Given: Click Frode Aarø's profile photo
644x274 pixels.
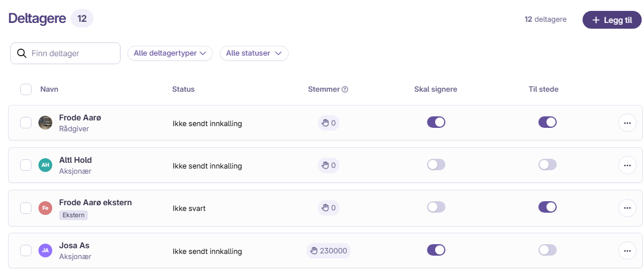Looking at the screenshot, I should [45, 122].
